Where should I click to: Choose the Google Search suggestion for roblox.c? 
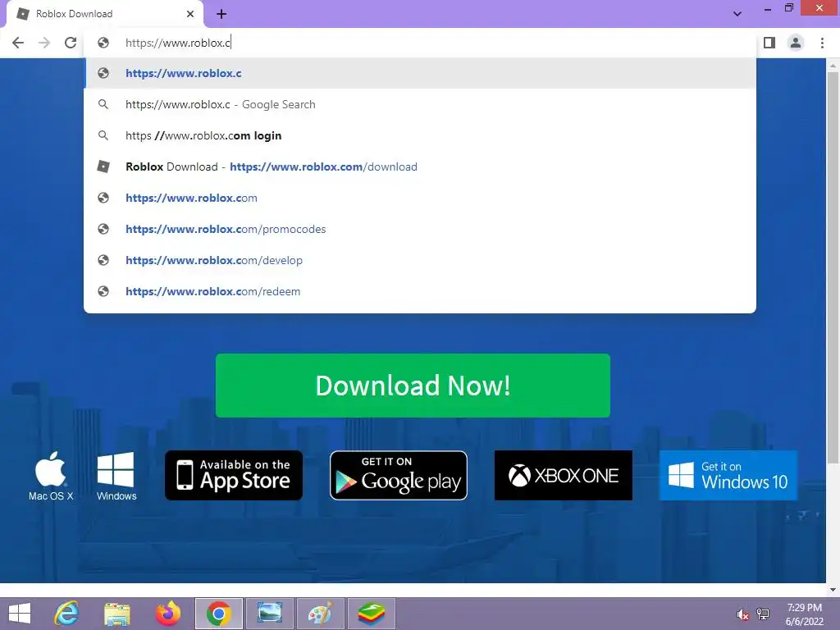tap(420, 104)
